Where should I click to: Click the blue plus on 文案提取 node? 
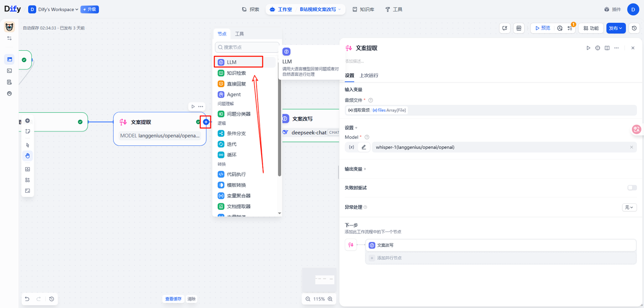tap(206, 122)
